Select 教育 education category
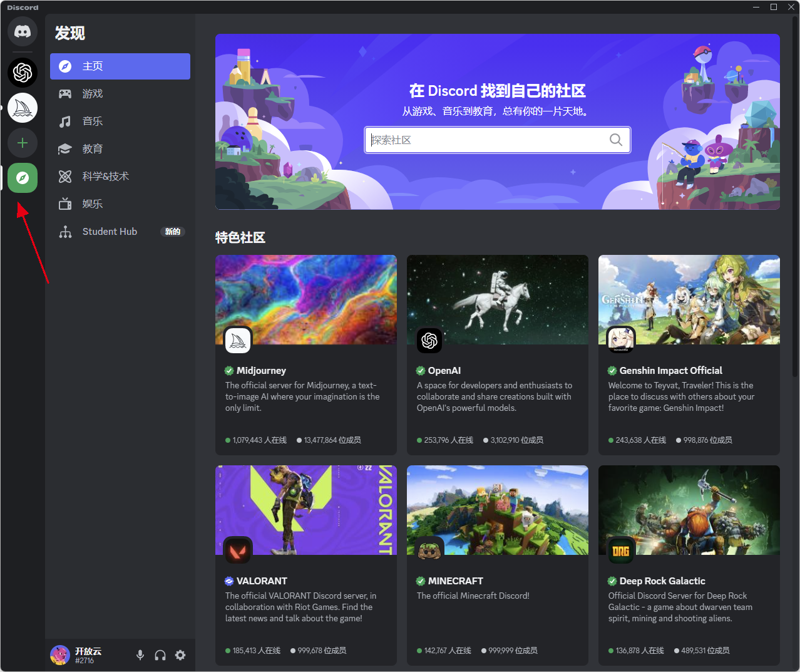The height and width of the screenshot is (672, 800). [x=120, y=149]
